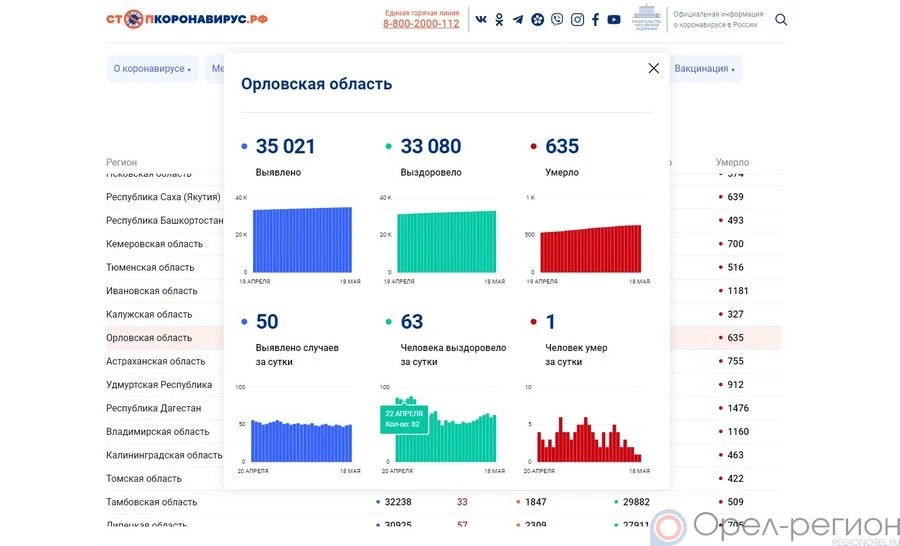Open the Facebook icon in header
Screen dimensions: 900x546
click(595, 20)
